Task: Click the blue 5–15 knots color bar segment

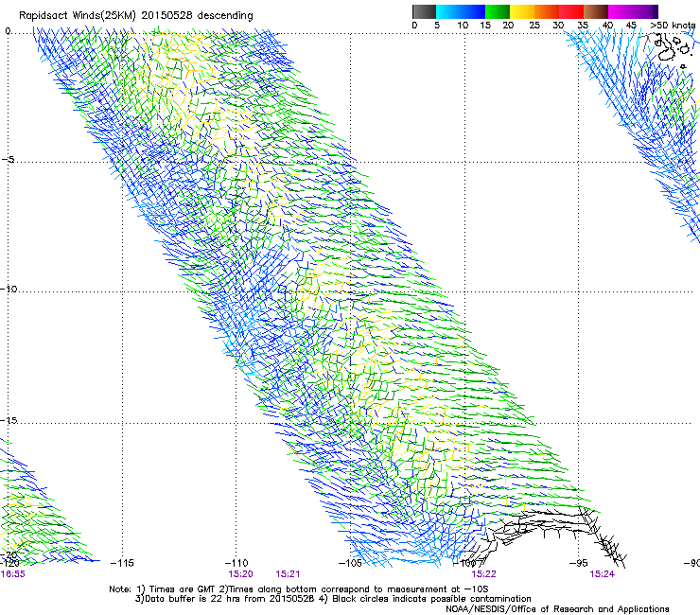Action: tap(461, 11)
